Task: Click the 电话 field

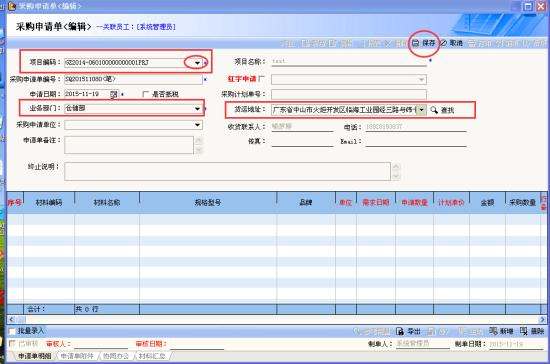Action: pos(416,127)
